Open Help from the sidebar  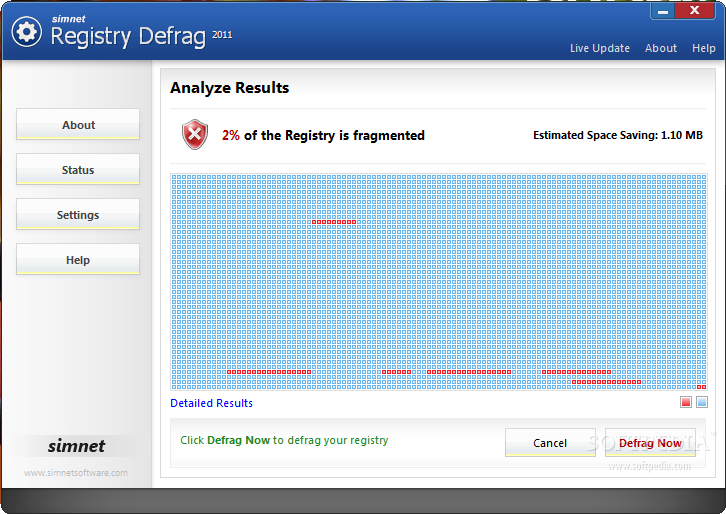78,259
